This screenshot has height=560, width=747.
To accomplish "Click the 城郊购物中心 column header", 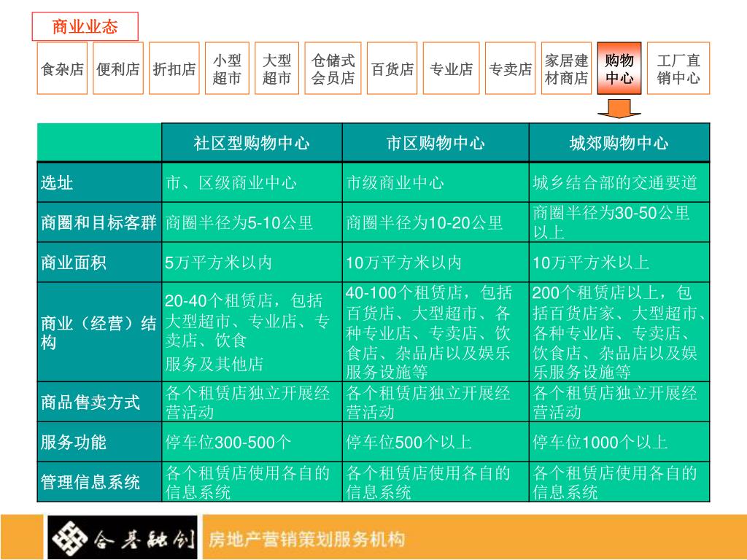I will (619, 143).
